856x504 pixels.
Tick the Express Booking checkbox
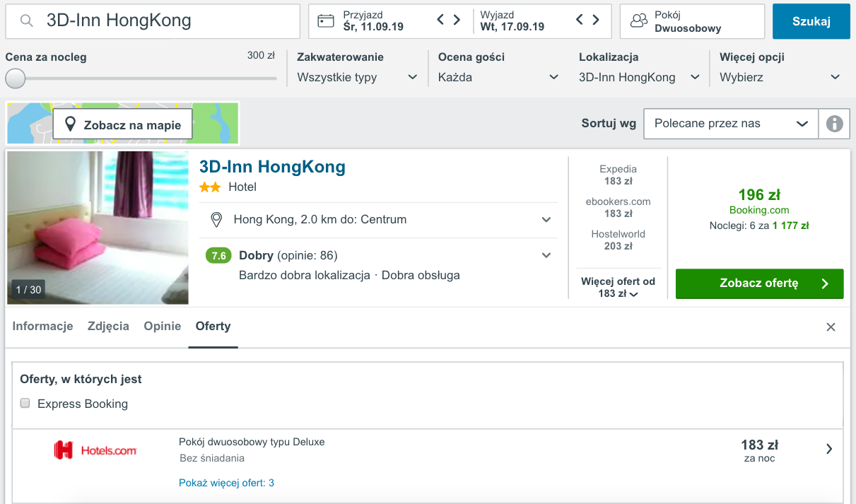[25, 404]
